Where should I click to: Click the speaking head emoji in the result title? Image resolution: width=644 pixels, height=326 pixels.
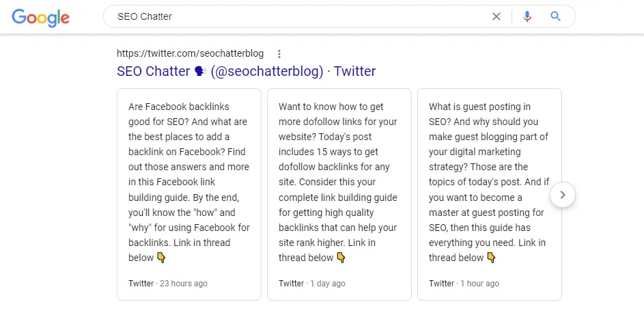(200, 71)
